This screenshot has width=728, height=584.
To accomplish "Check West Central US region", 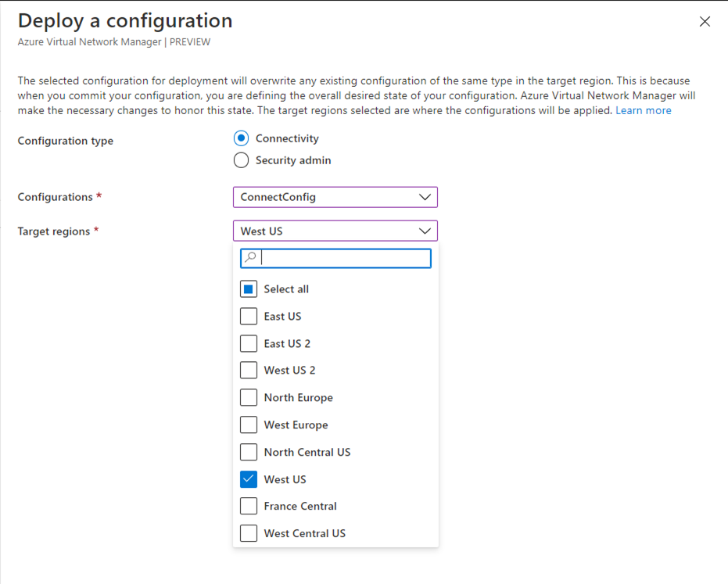I will click(249, 533).
